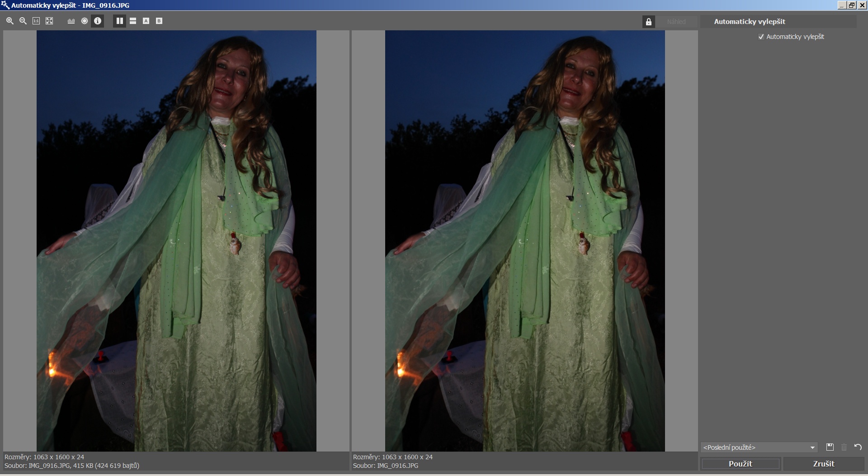This screenshot has height=476, width=868.
Task: Toggle the image info icon
Action: pos(98,21)
